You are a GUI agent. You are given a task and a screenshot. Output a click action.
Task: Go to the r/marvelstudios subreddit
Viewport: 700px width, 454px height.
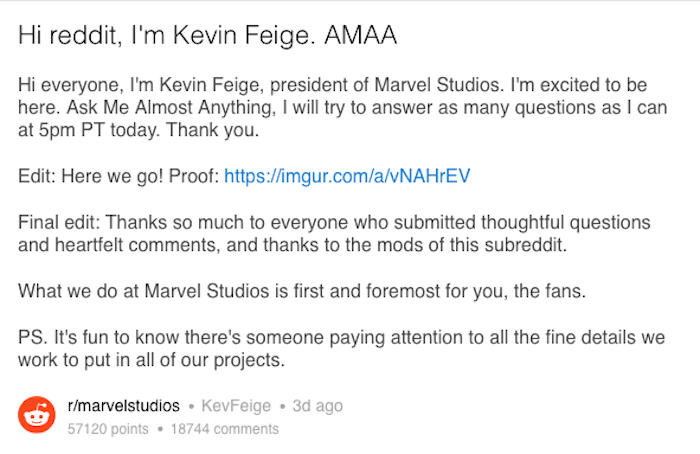pos(123,406)
